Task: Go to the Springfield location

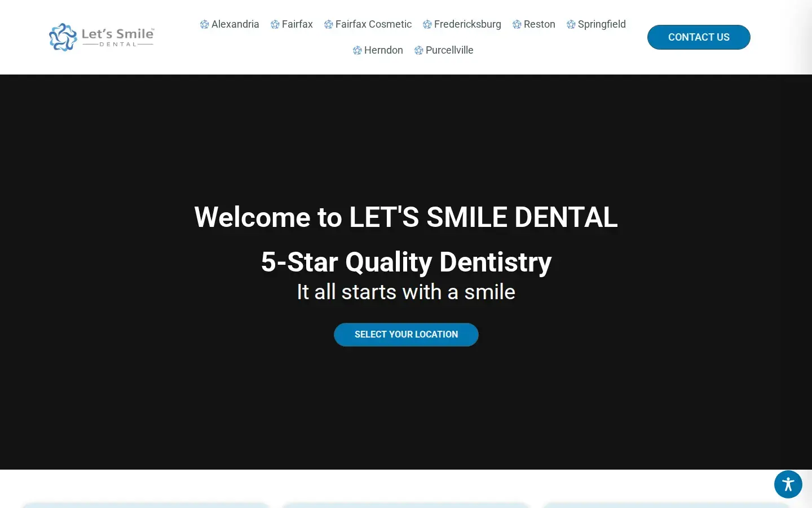Action: click(x=602, y=24)
